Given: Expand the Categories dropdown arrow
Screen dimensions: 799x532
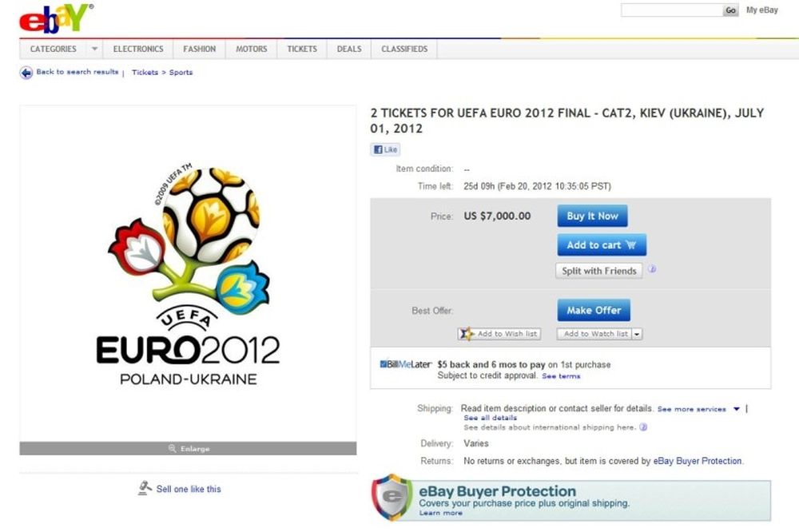Looking at the screenshot, I should [95, 50].
